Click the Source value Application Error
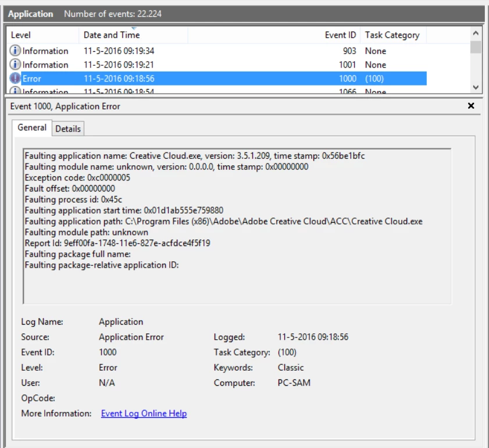This screenshot has width=489, height=448. pyautogui.click(x=131, y=337)
